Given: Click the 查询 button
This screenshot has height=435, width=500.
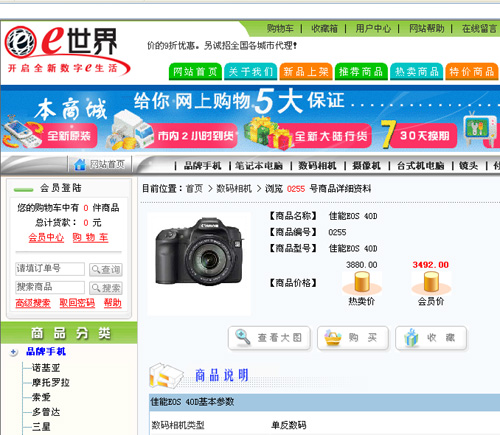Looking at the screenshot, I should (x=106, y=269).
